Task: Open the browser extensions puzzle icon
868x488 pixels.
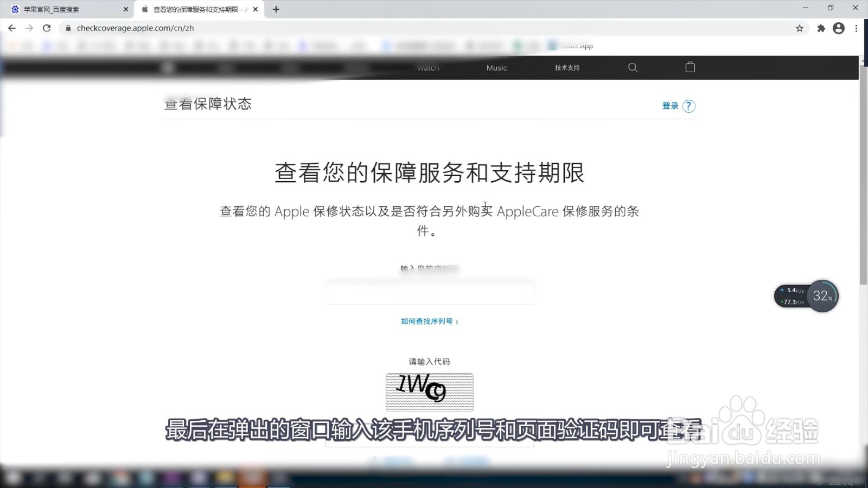Action: tap(821, 28)
